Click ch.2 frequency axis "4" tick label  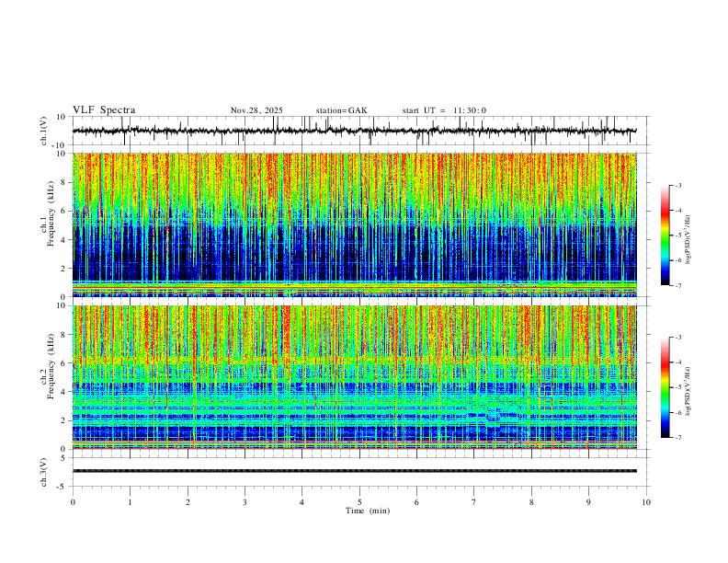pyautogui.click(x=63, y=392)
